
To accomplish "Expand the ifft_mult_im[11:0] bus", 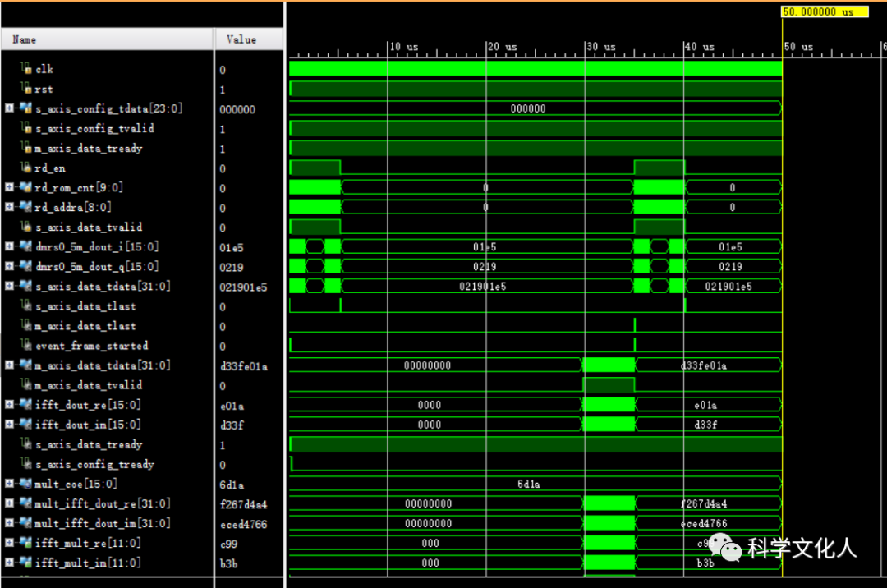I will point(9,563).
